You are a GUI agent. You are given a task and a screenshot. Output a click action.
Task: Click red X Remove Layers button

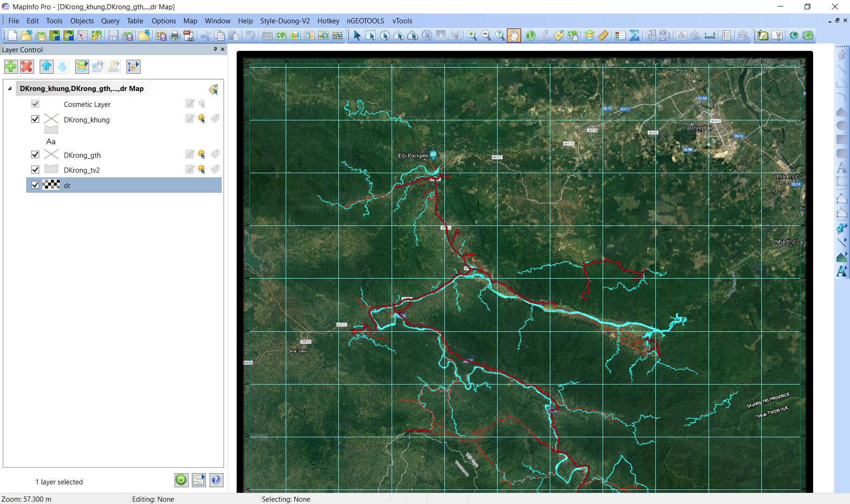pyautogui.click(x=27, y=67)
